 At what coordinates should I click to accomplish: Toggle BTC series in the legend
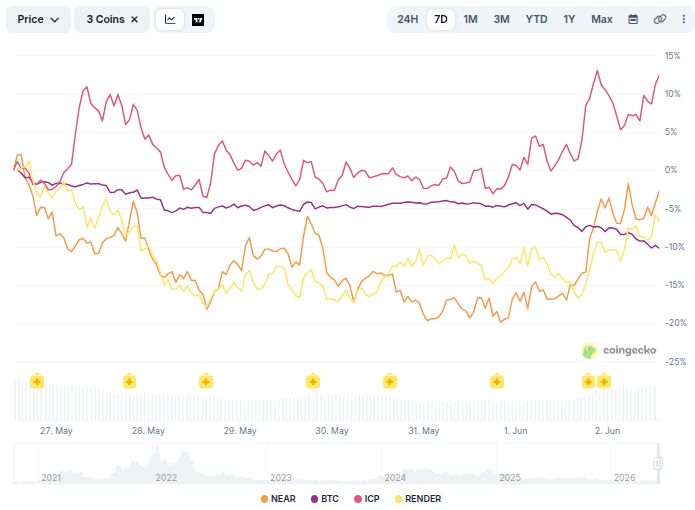(324, 499)
